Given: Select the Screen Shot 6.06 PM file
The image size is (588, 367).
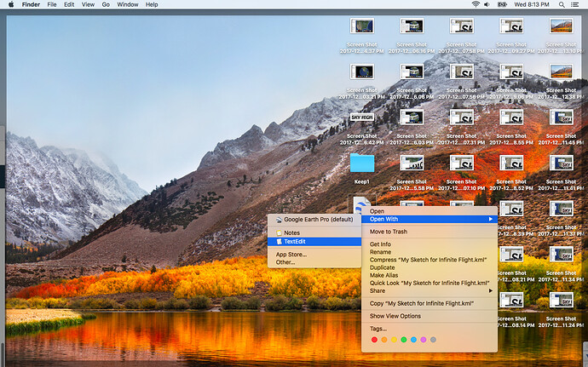Looking at the screenshot, I should [x=412, y=72].
